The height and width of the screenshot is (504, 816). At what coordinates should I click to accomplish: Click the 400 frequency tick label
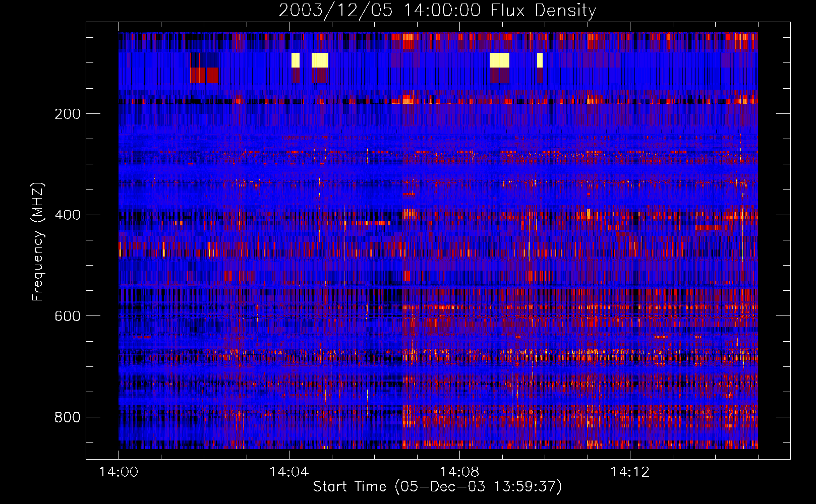pyautogui.click(x=68, y=215)
